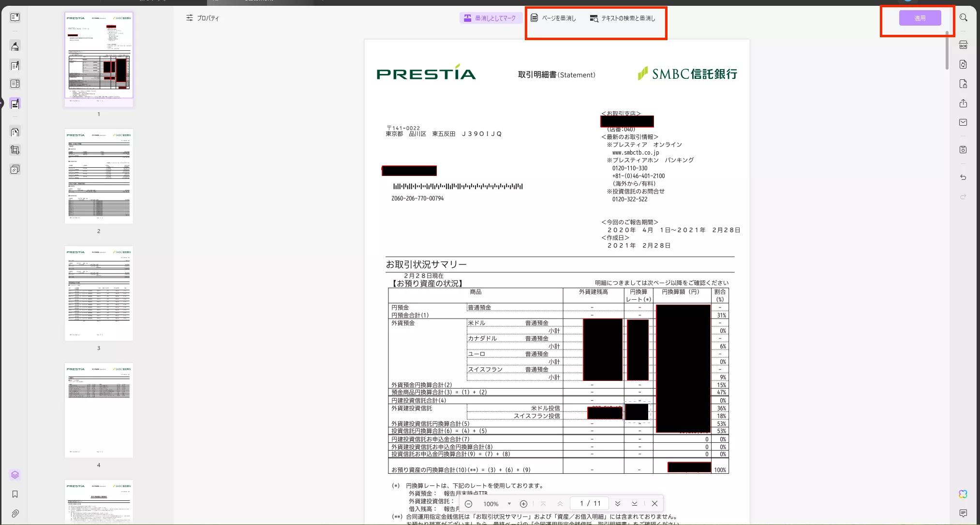The height and width of the screenshot is (525, 980).
Task: Open the 100% zoom level dropdown
Action: [497, 504]
